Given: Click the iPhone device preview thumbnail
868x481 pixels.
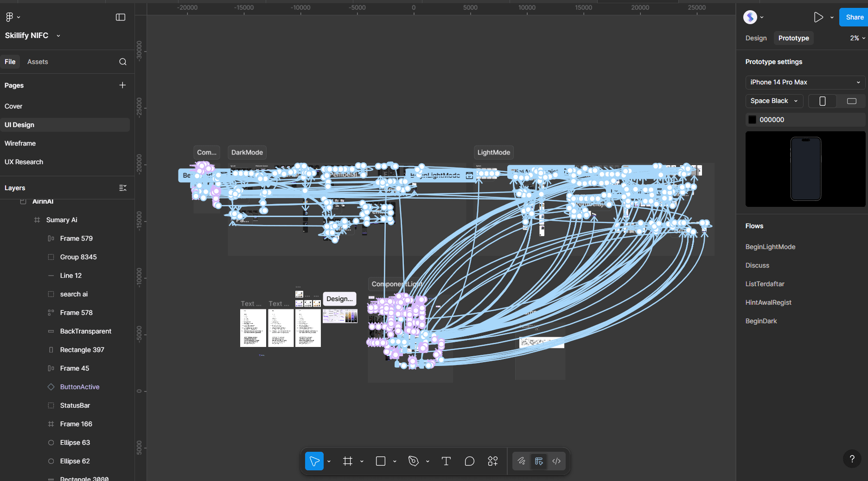Looking at the screenshot, I should (805, 169).
